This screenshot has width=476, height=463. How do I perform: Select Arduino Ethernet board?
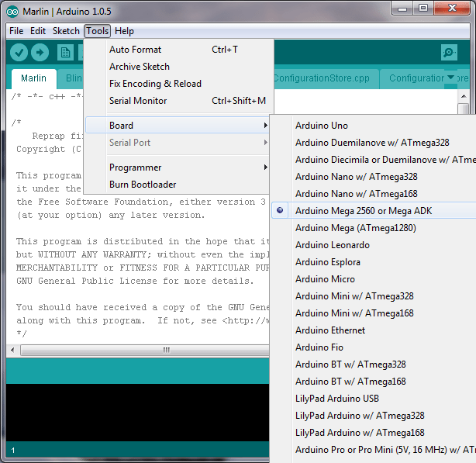(x=374, y=330)
